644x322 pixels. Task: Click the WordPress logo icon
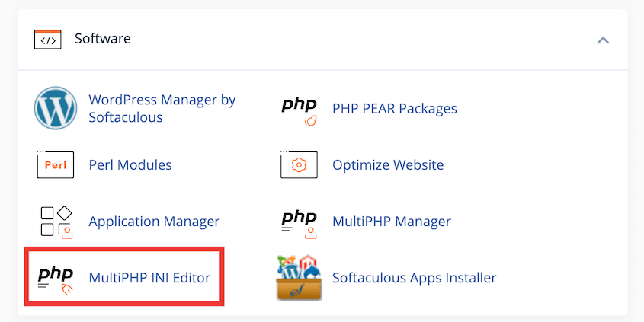click(56, 108)
